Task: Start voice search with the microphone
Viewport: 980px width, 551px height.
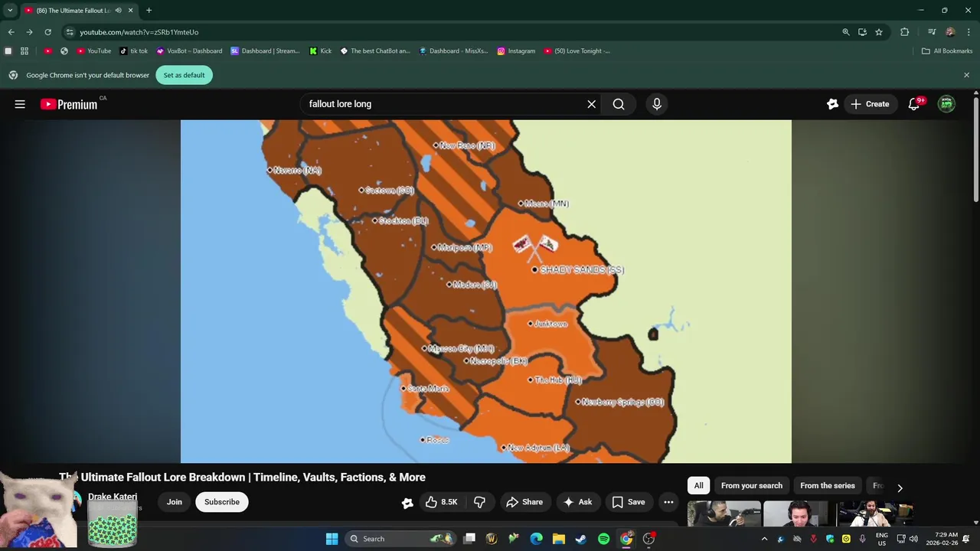Action: (x=657, y=104)
